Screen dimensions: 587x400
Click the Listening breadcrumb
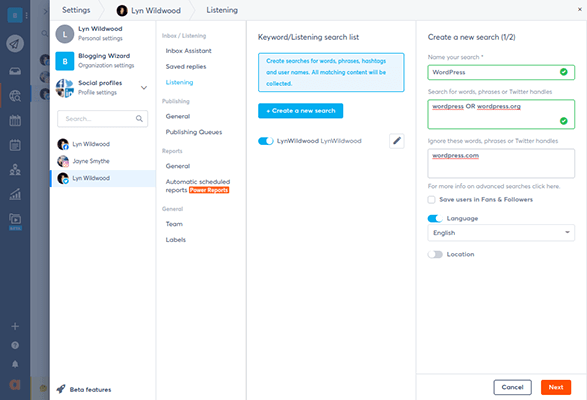[222, 10]
